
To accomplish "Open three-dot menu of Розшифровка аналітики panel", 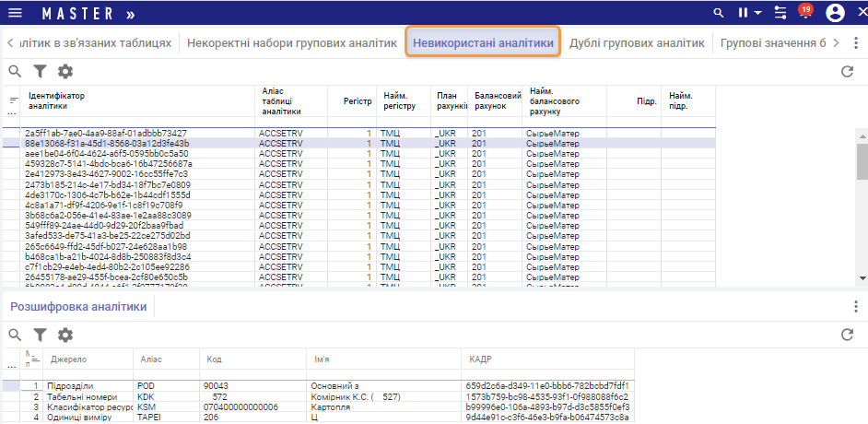I will (x=856, y=307).
